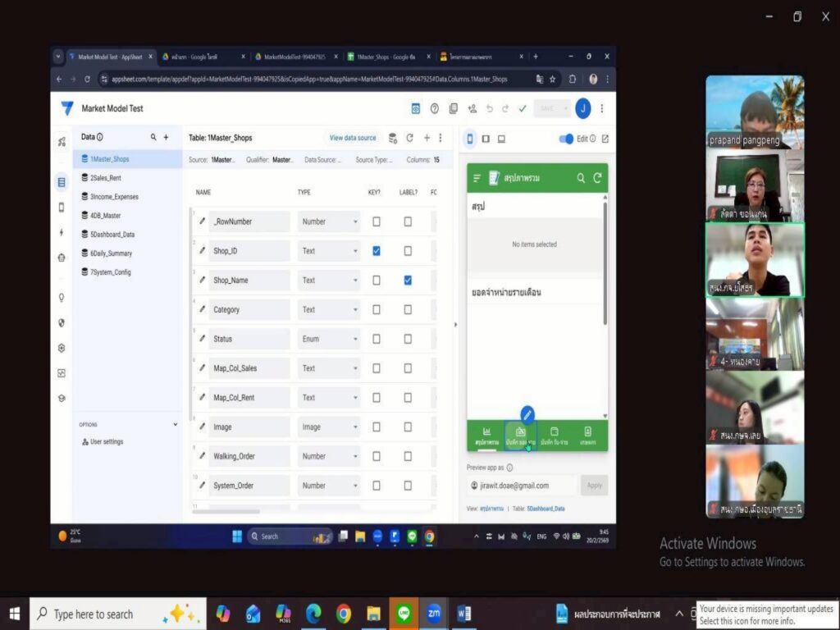Image resolution: width=840 pixels, height=630 pixels.
Task: Click the table settings icon beside View data source
Action: [x=393, y=138]
